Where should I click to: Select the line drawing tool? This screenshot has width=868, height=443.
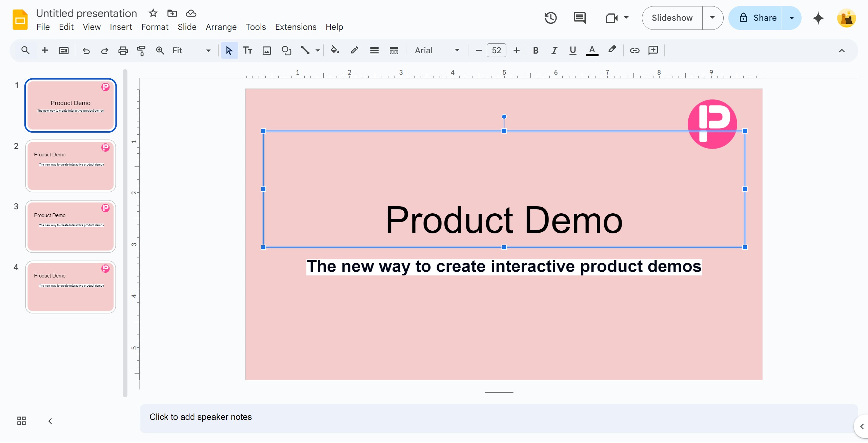tap(305, 51)
